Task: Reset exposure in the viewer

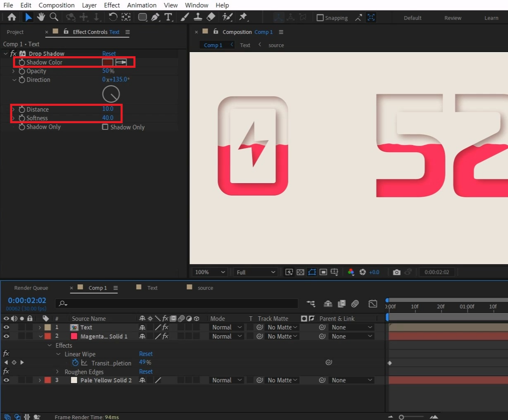Action: point(363,272)
